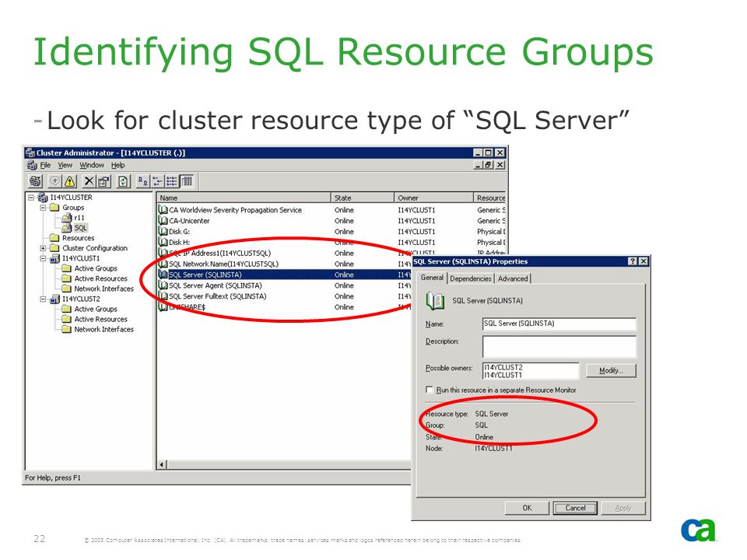
Task: Open the View menu
Action: click(x=65, y=165)
